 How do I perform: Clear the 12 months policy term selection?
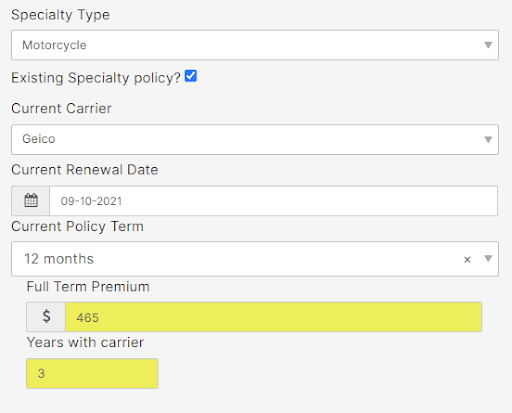click(x=467, y=259)
